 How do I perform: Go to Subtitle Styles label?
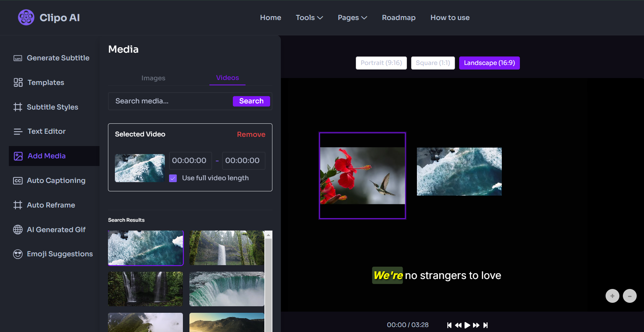tap(53, 107)
